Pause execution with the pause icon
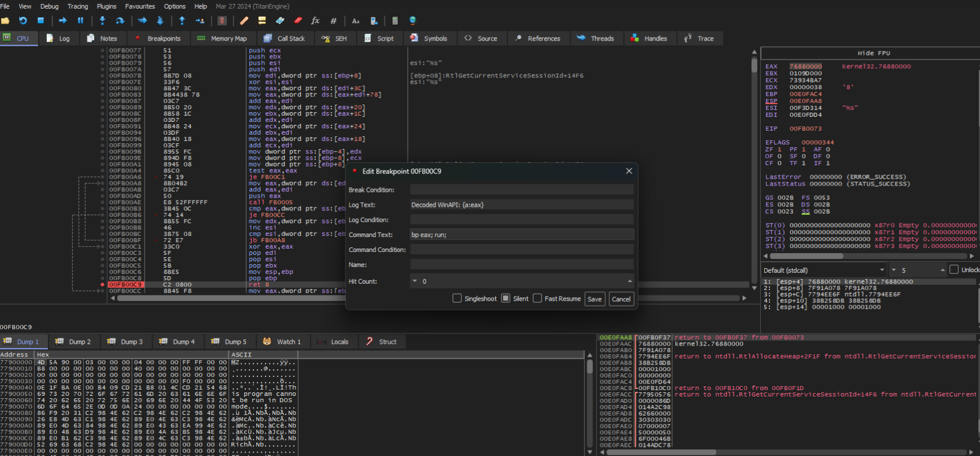 pos(80,21)
